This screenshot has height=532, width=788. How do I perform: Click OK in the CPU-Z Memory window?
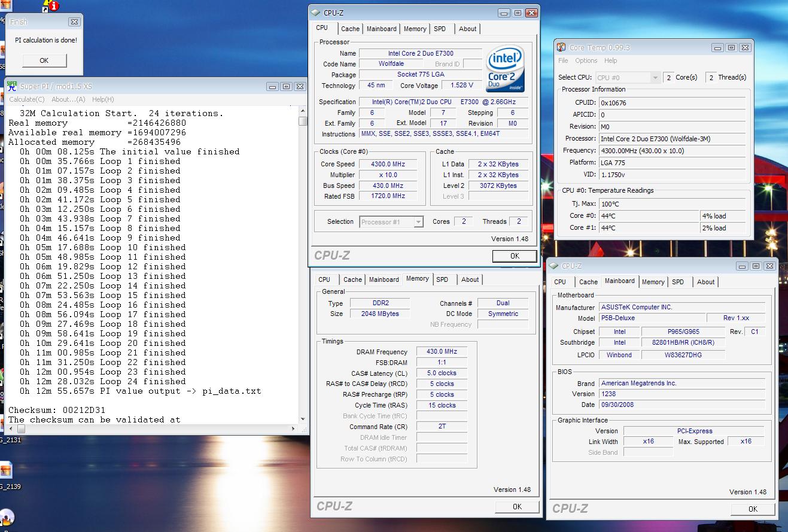tap(517, 507)
